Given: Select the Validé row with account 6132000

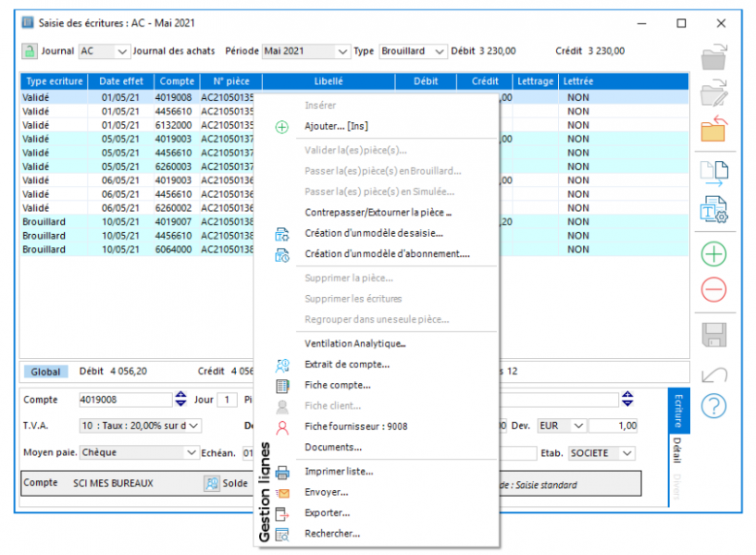Looking at the screenshot, I should [x=137, y=125].
